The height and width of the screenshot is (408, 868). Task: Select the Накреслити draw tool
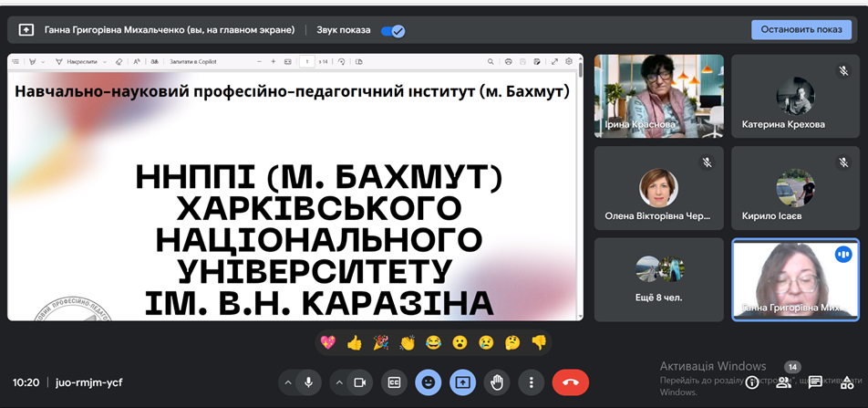point(76,61)
